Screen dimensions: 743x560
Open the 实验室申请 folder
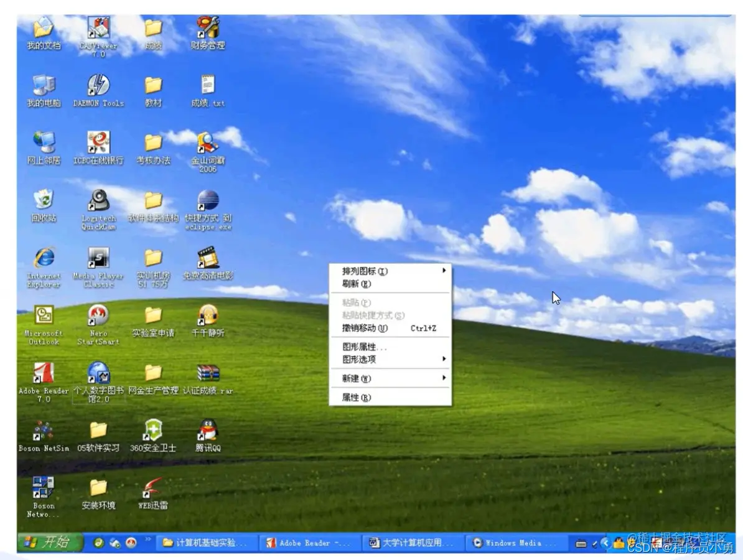coord(153,321)
